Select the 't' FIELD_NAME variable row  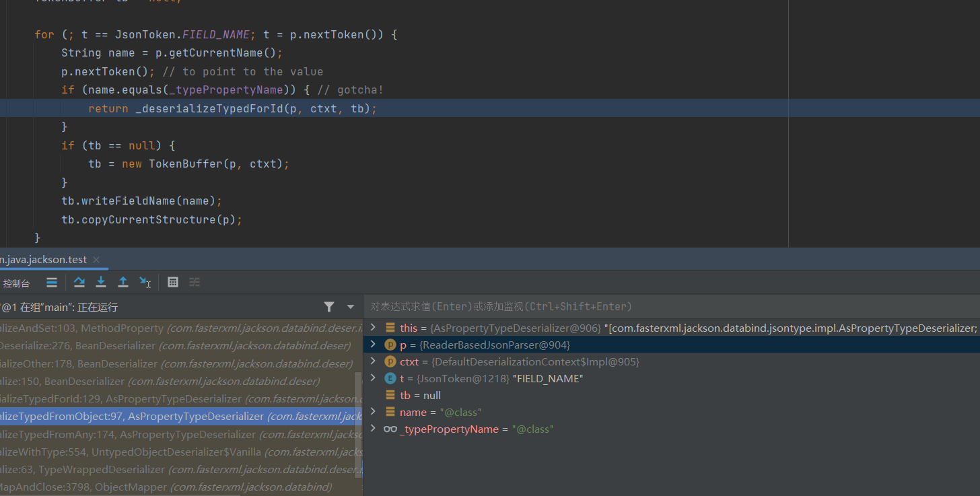(672, 378)
